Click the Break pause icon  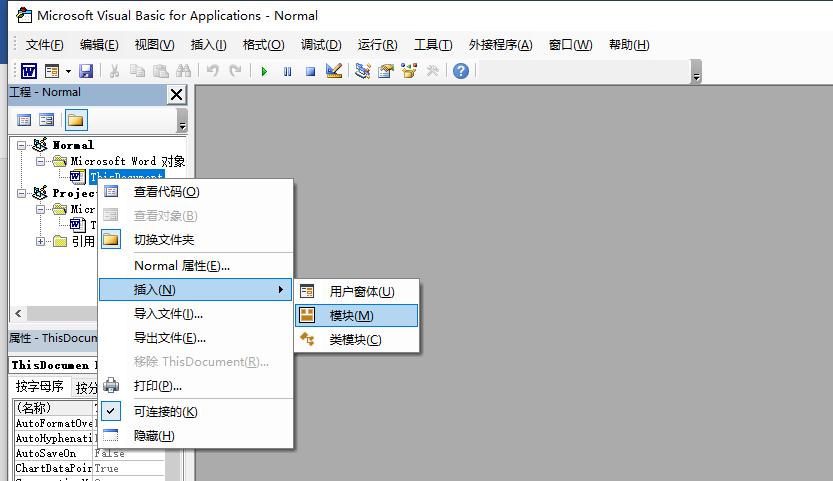point(287,71)
